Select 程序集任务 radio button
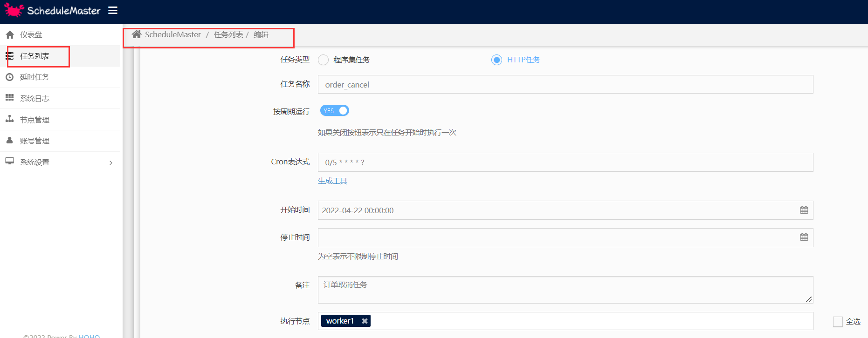868x338 pixels. tap(323, 60)
